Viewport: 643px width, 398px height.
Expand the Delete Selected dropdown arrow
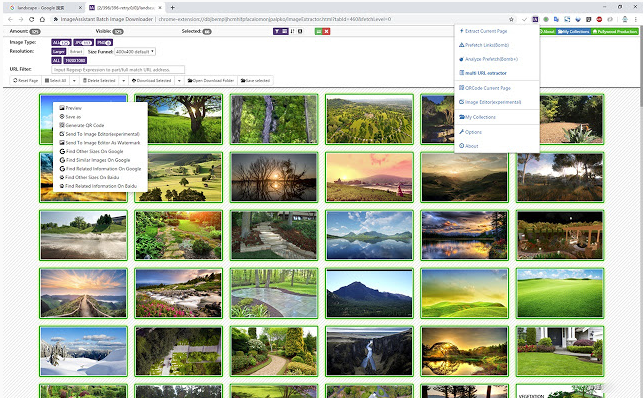[123, 81]
